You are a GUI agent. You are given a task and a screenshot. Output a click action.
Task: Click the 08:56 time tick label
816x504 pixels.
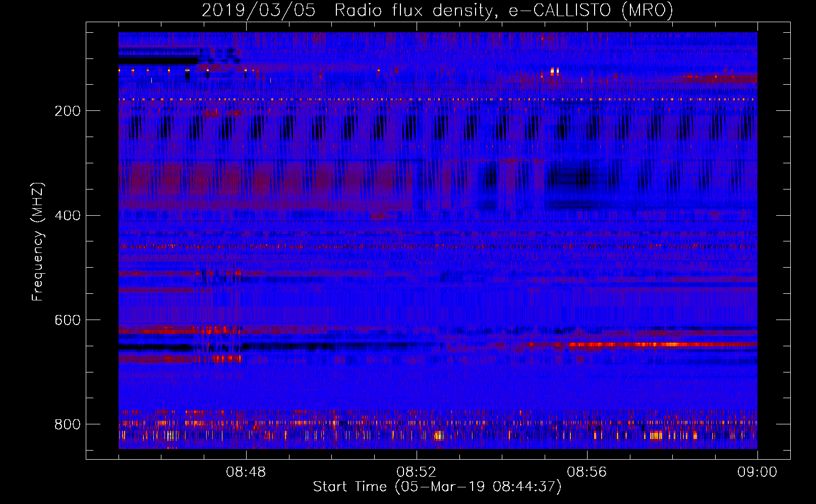[x=587, y=472]
